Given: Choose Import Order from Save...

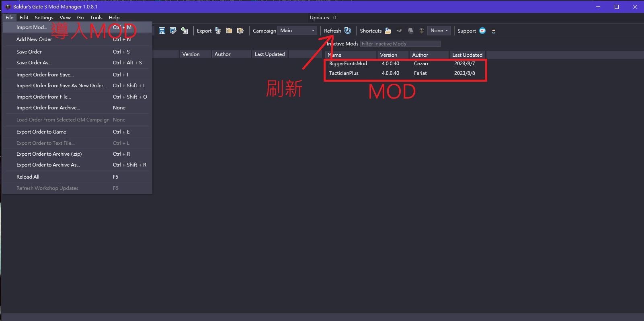Looking at the screenshot, I should pyautogui.click(x=77, y=75).
